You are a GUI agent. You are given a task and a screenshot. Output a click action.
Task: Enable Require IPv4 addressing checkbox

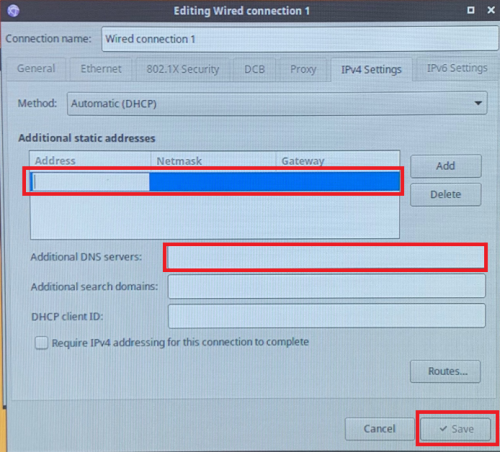click(41, 343)
